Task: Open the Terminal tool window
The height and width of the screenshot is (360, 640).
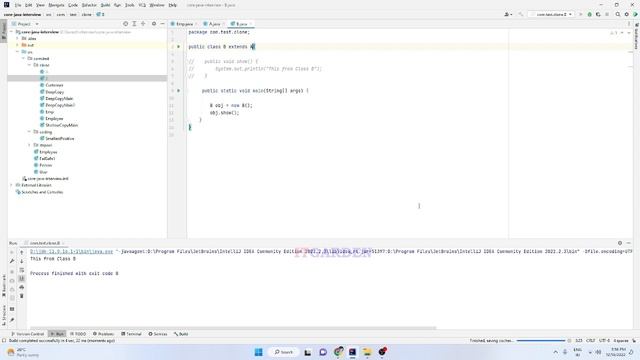Action: pos(131,334)
